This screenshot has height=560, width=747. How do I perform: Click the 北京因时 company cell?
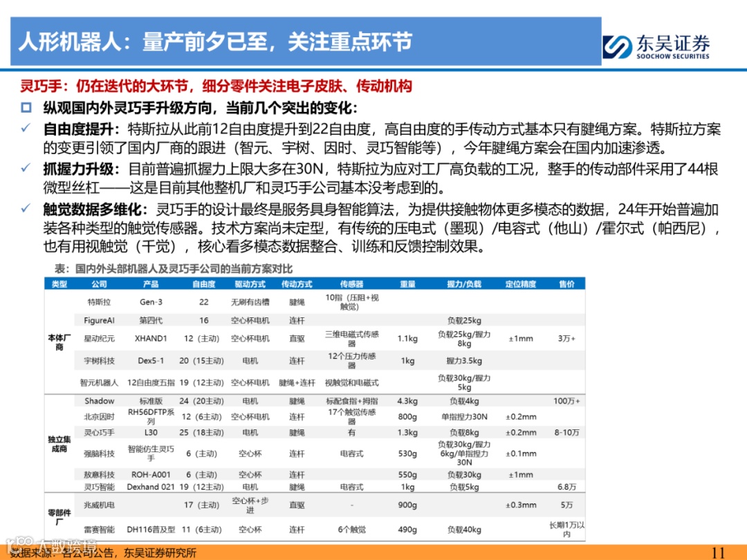coord(99,417)
